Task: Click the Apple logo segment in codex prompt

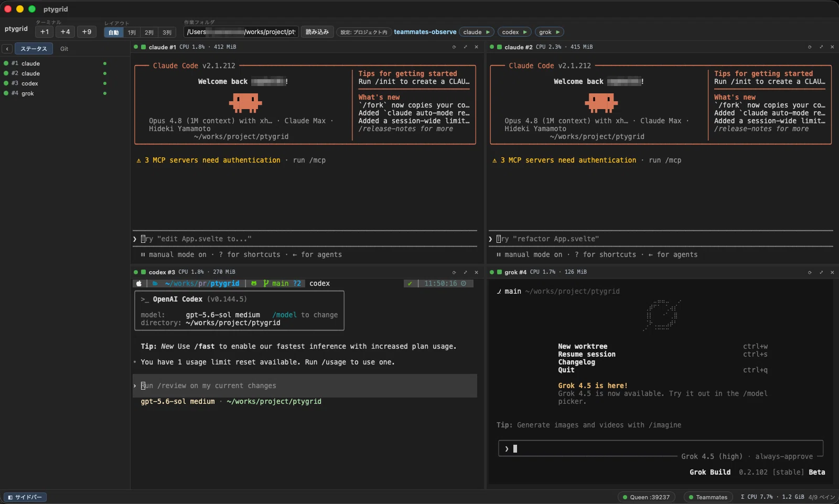Action: tap(139, 283)
